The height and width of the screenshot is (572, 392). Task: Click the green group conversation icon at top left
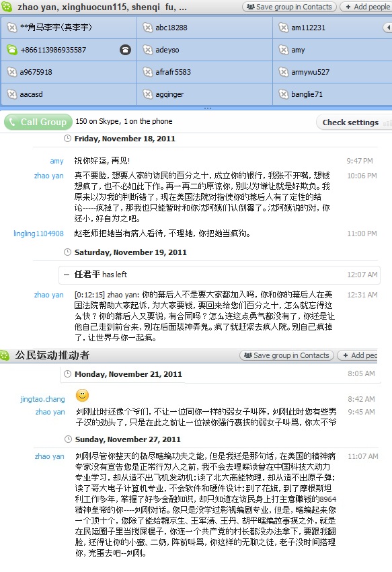[7, 7]
